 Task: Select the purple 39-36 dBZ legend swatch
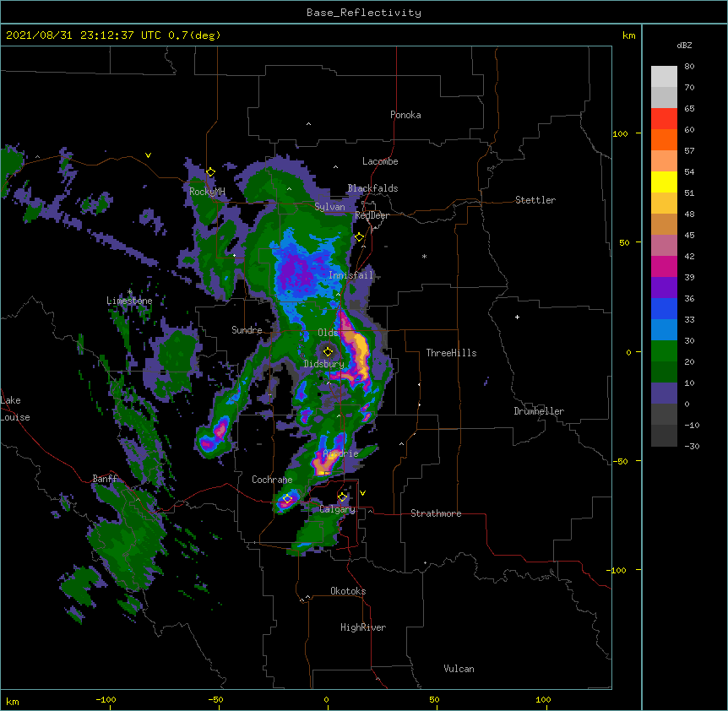click(x=664, y=288)
